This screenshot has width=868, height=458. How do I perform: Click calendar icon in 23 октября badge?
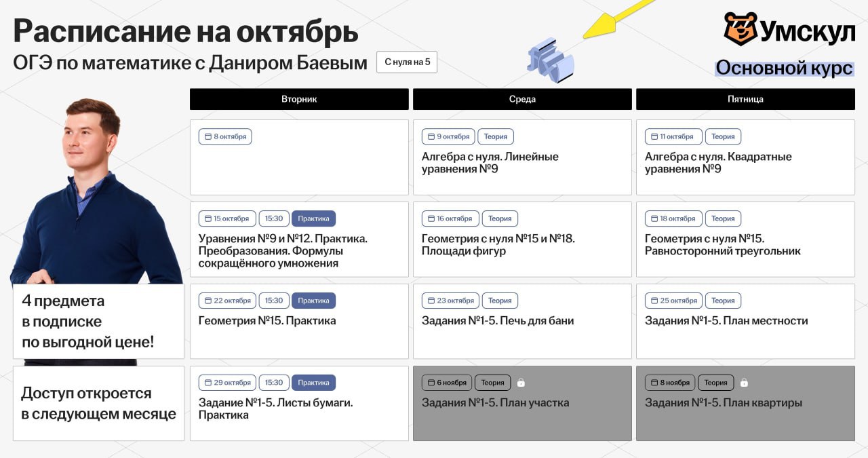tap(431, 301)
